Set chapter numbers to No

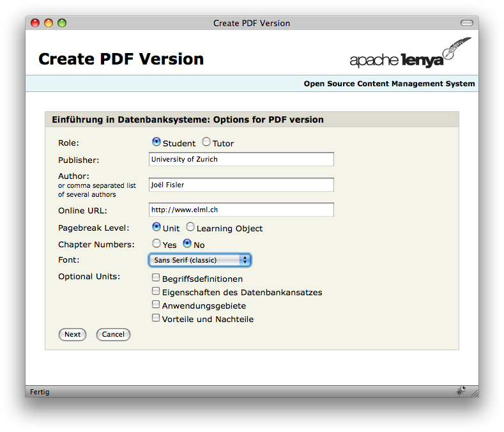187,243
